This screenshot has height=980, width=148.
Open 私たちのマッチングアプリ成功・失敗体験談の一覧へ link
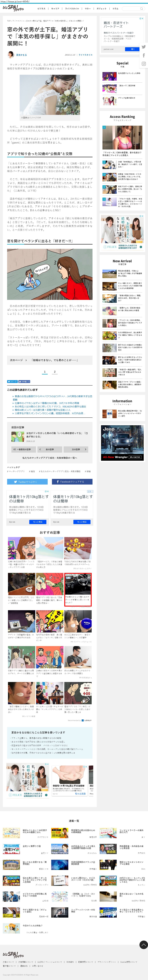(50, 458)
